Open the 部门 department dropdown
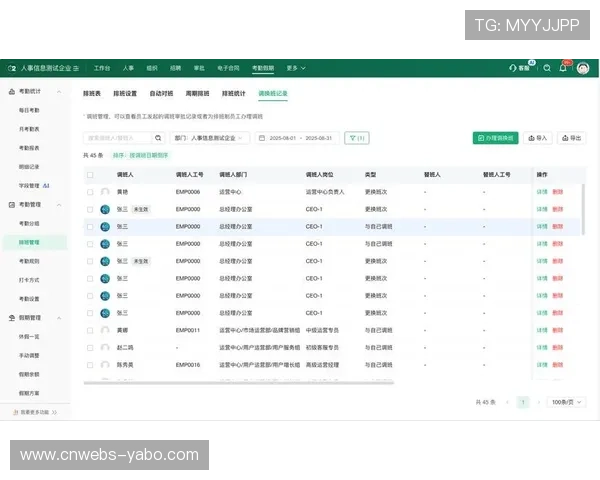The height and width of the screenshot is (480, 600). point(210,138)
